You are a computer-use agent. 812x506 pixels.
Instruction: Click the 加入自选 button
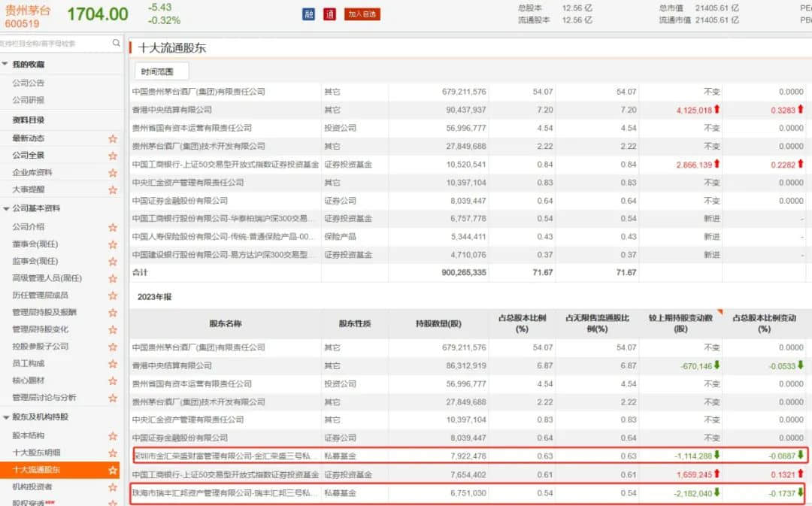[362, 14]
